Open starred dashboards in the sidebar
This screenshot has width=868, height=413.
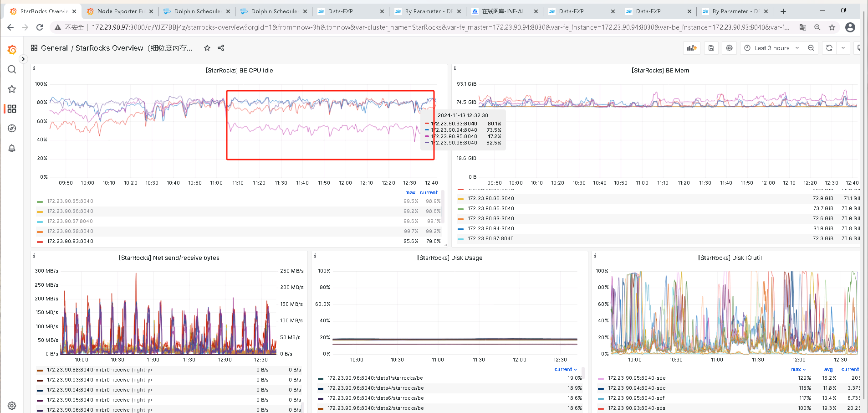(x=12, y=89)
